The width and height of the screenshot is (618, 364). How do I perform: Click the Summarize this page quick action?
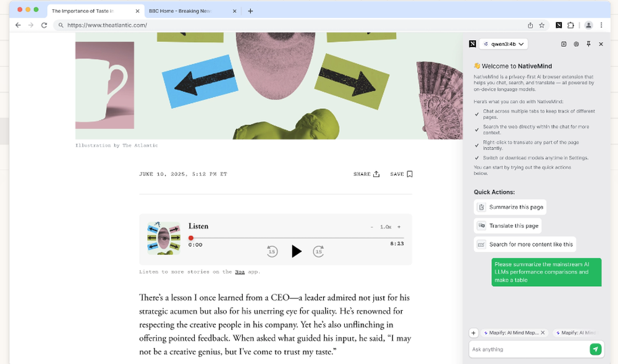click(x=510, y=207)
